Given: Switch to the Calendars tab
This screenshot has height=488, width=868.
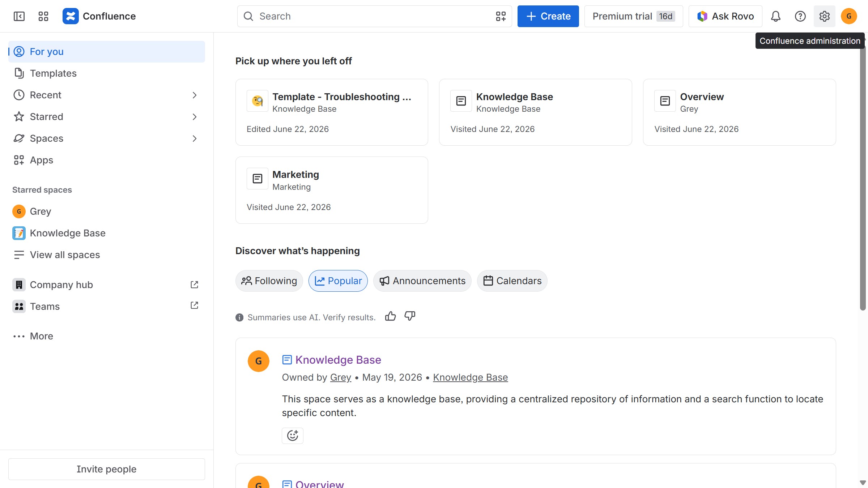Looking at the screenshot, I should tap(512, 281).
